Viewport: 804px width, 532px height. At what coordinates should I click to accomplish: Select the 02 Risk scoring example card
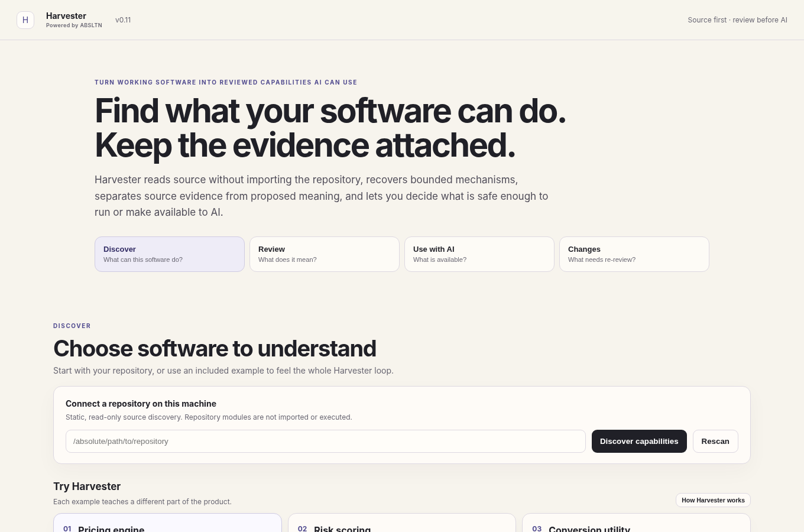coord(402,523)
